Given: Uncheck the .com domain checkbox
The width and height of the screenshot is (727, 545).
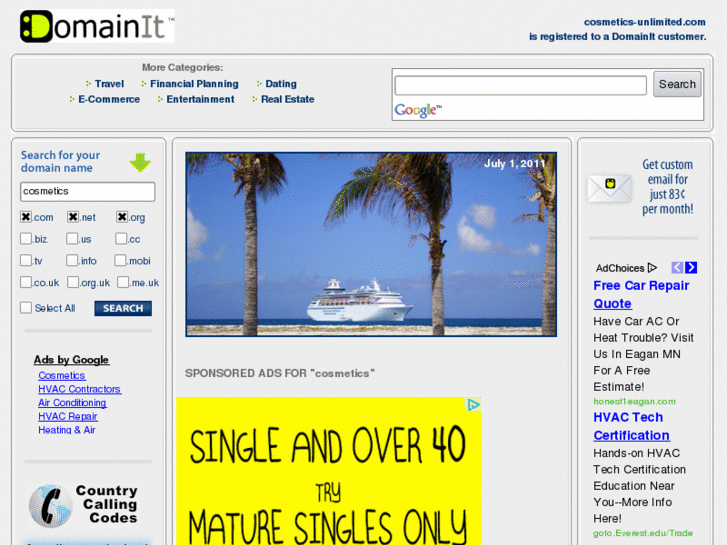Looking at the screenshot, I should coord(26,217).
